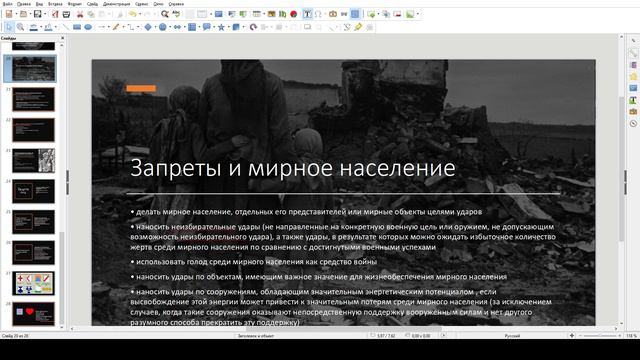
Task: Insert a chart icon
Action: (282, 14)
